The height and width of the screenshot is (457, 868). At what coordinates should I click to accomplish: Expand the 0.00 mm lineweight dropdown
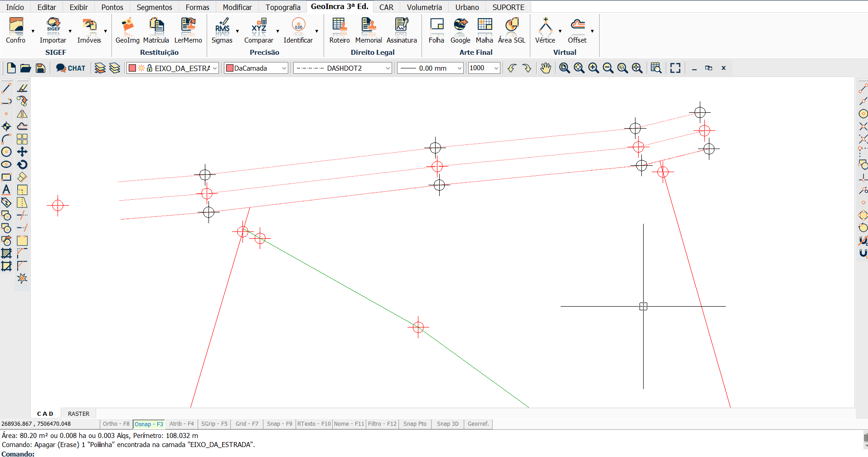pos(459,68)
